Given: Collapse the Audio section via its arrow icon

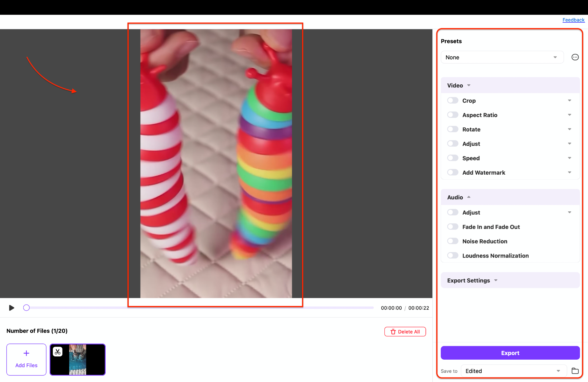Looking at the screenshot, I should pos(469,197).
